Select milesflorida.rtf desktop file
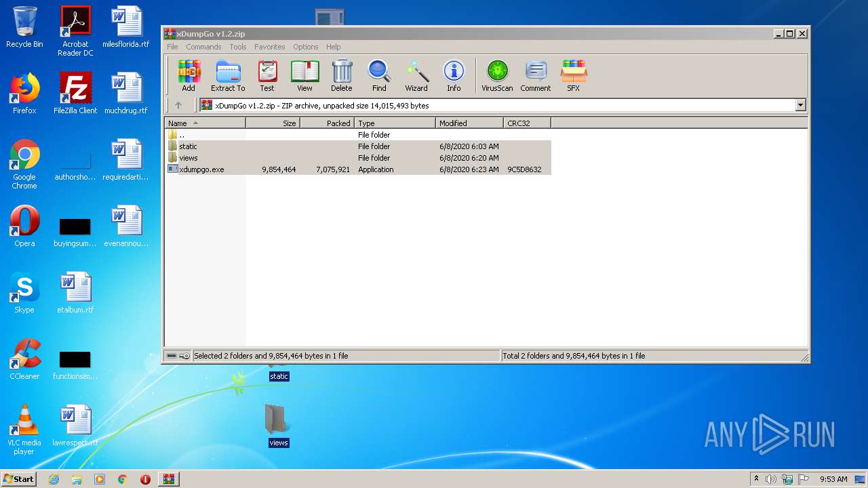 click(126, 27)
